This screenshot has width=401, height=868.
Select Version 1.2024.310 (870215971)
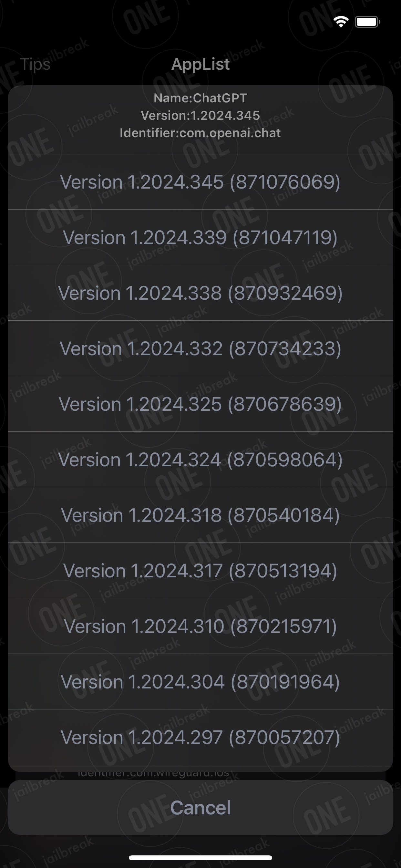[200, 626]
